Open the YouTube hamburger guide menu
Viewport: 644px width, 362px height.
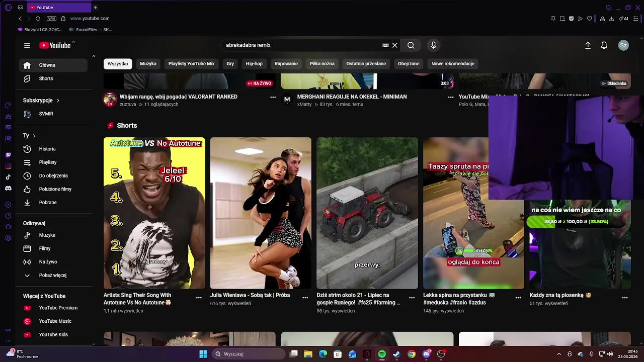tap(27, 45)
